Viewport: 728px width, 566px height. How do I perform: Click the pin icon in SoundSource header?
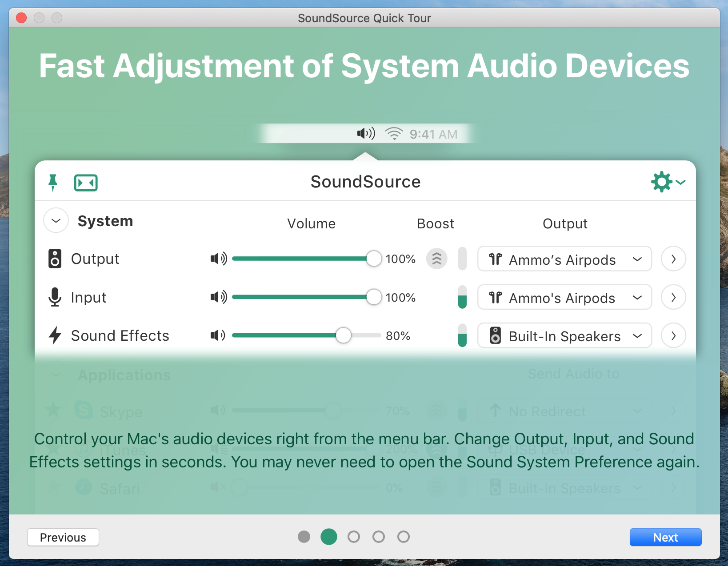(53, 183)
